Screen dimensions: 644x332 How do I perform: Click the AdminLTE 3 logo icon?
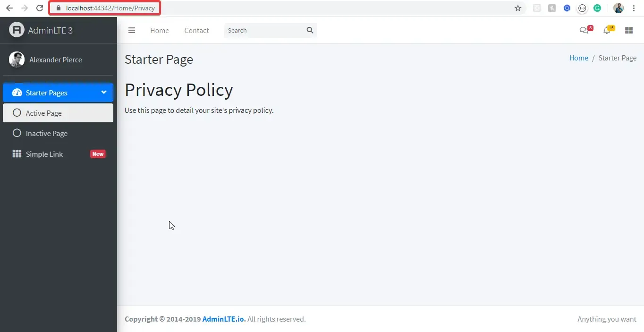tap(17, 30)
